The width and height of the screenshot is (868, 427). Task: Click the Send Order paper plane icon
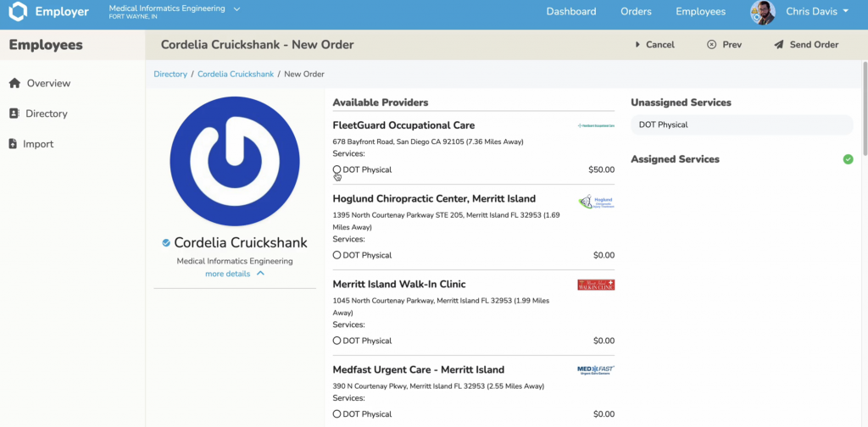point(778,45)
